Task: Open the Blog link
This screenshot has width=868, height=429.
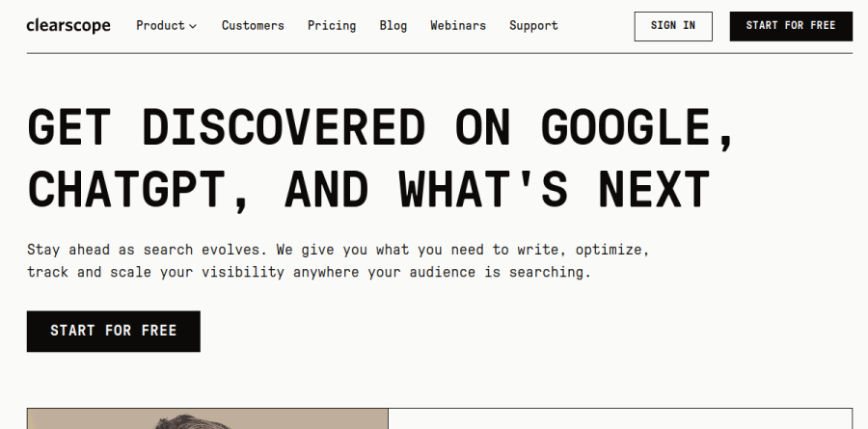Action: [x=393, y=25]
